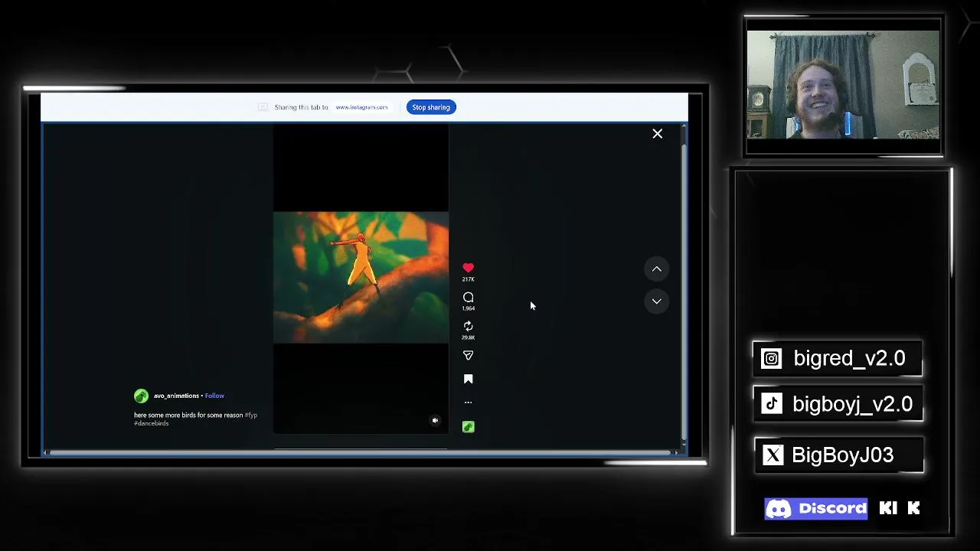
Task: Click the www.instagram.com sharing chip
Action: click(361, 107)
